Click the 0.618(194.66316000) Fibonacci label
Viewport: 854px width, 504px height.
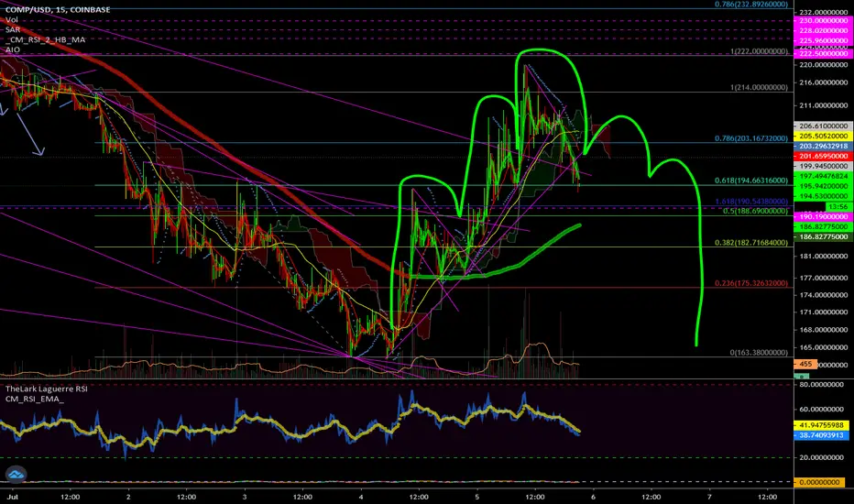[x=751, y=181]
